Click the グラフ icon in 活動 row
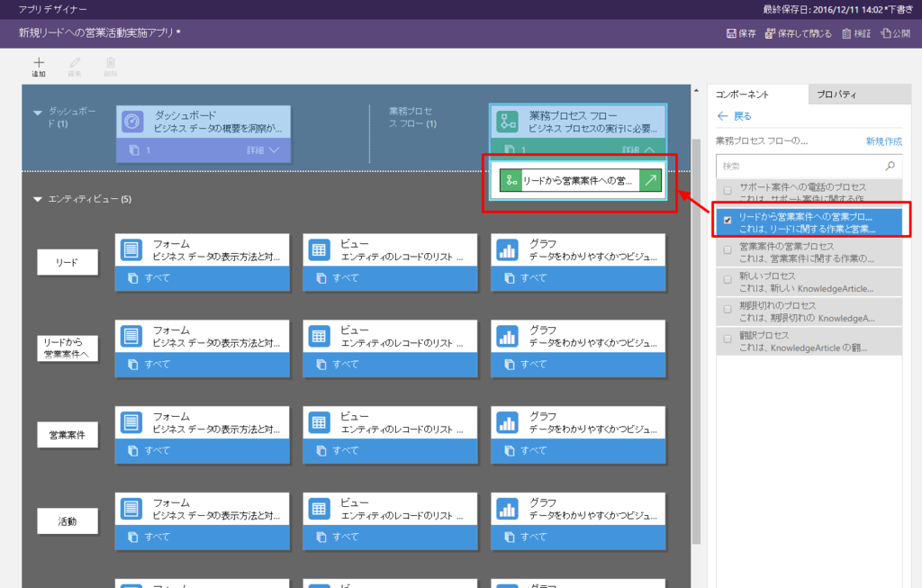Image resolution: width=922 pixels, height=588 pixels. pyautogui.click(x=508, y=509)
